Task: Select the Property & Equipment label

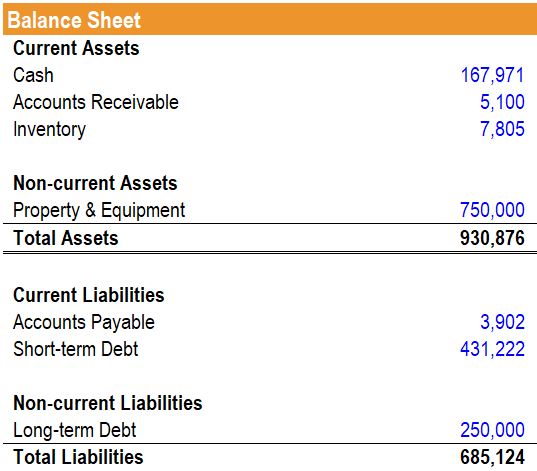Action: pyautogui.click(x=99, y=210)
